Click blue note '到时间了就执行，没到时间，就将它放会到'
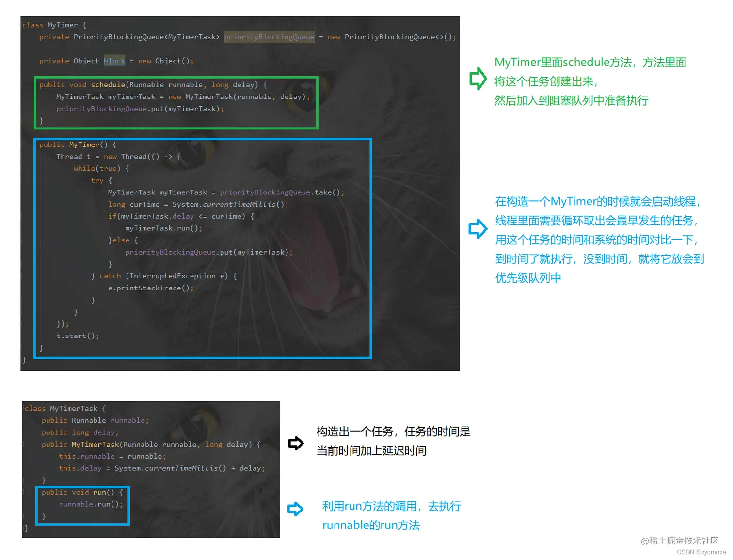Image resolution: width=733 pixels, height=560 pixels. (x=600, y=259)
